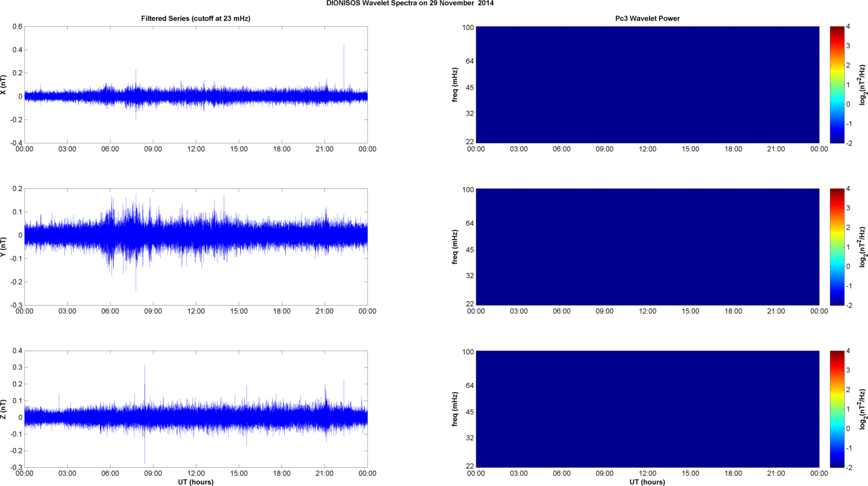Click the 'Y (nT)' axis label
Viewport: 868px width, 486px height.
pyautogui.click(x=3, y=247)
